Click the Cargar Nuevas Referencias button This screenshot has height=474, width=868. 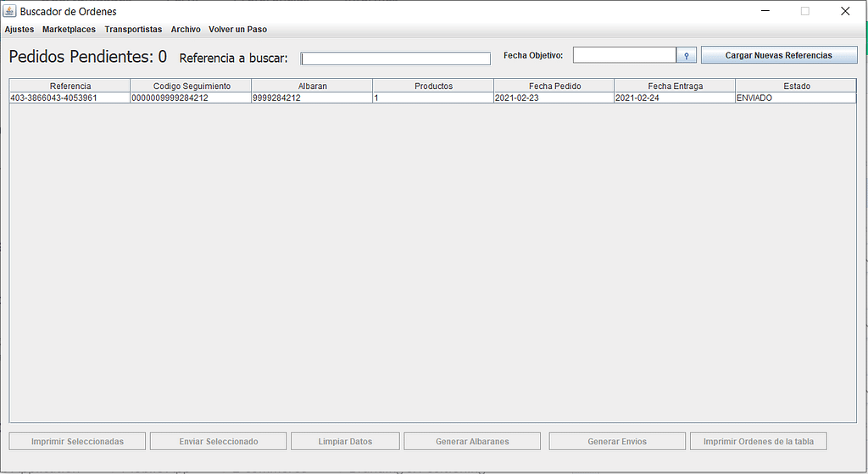(778, 55)
